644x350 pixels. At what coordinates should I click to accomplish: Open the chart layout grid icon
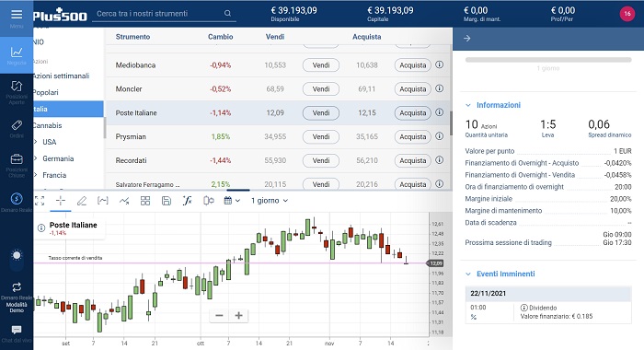pos(145,201)
